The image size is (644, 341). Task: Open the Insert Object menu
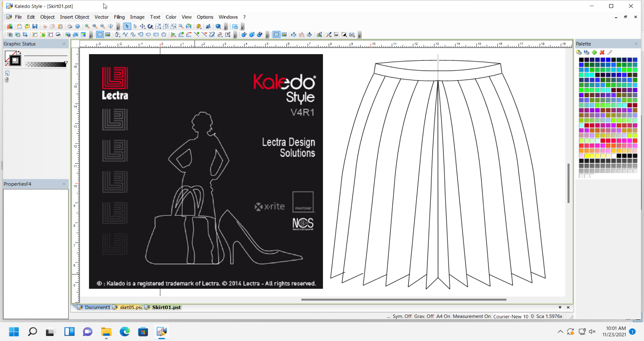click(x=74, y=17)
